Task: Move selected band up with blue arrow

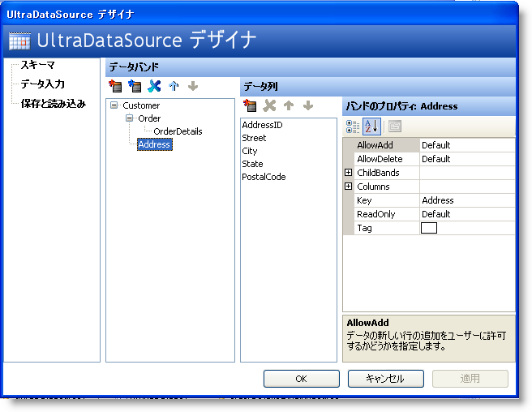Action: click(x=174, y=86)
